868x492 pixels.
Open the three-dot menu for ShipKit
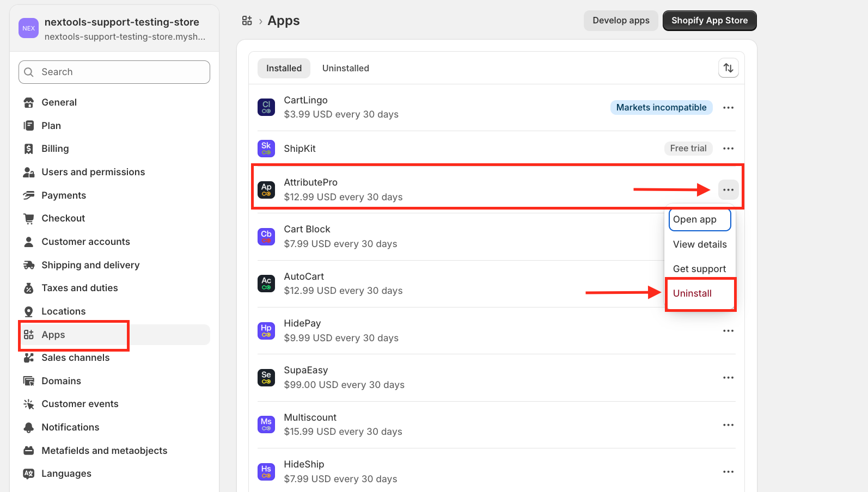(728, 149)
